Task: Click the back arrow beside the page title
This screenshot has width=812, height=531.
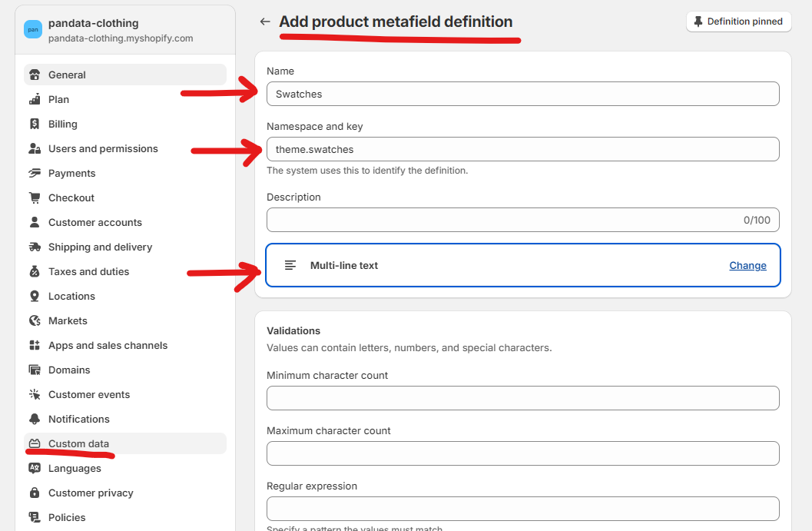Action: (265, 22)
